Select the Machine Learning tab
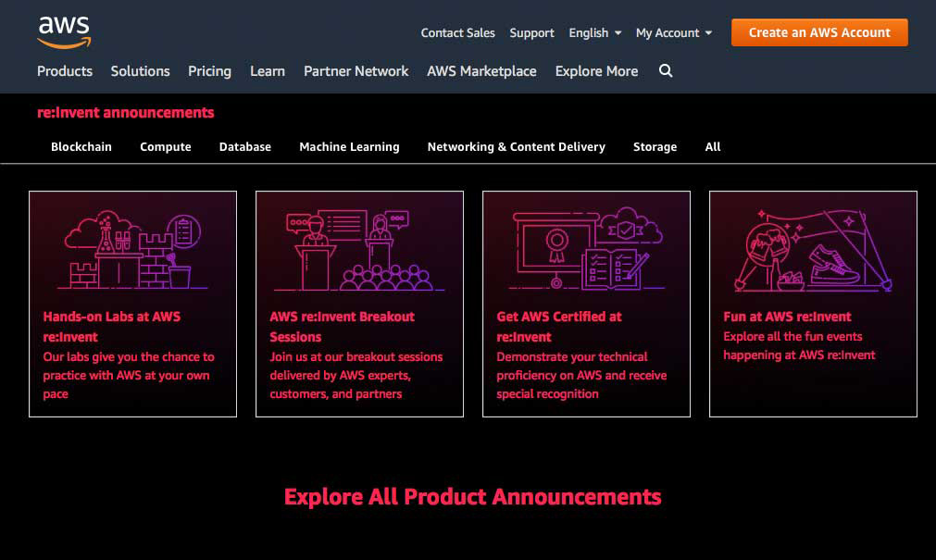 tap(349, 147)
